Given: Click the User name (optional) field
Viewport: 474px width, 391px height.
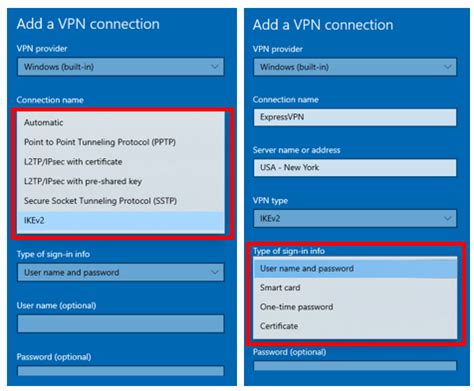Looking at the screenshot, I should [x=121, y=324].
